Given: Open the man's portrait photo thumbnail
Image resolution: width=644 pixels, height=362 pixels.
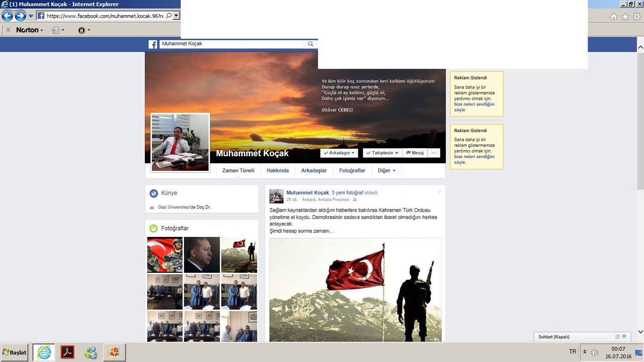Looking at the screenshot, I should point(202,255).
